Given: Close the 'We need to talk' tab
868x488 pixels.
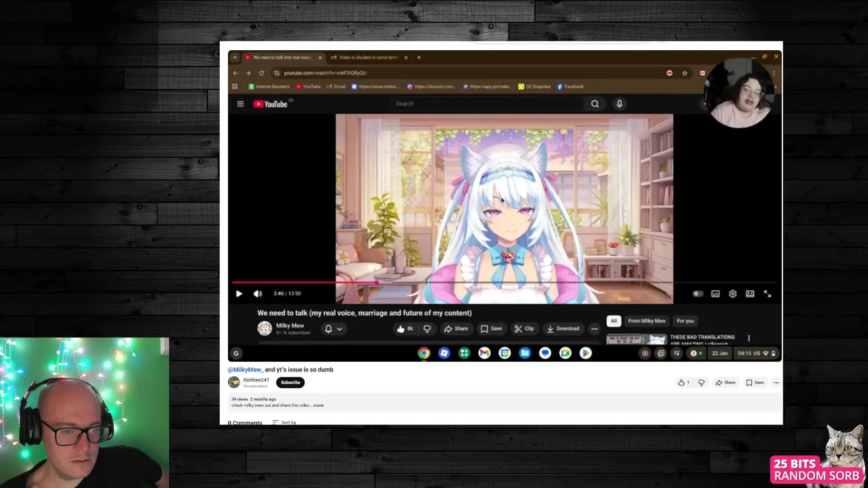Looking at the screenshot, I should coord(320,58).
